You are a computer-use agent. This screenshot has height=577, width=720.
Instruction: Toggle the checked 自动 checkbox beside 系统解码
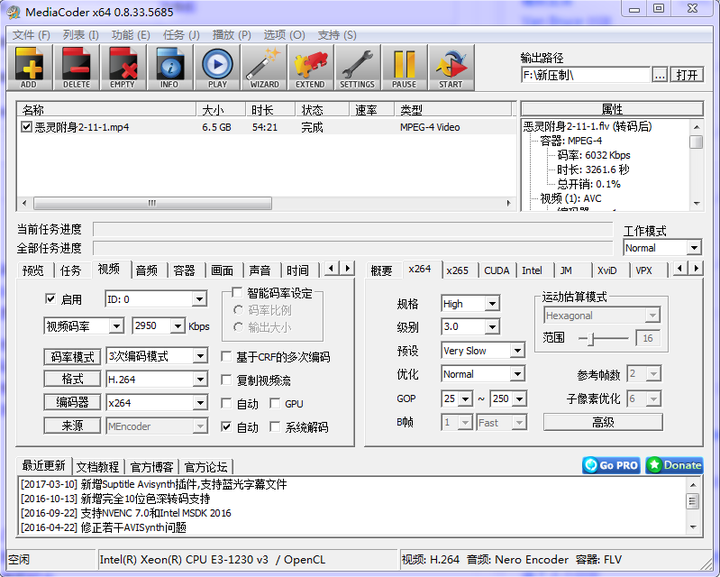click(x=226, y=427)
